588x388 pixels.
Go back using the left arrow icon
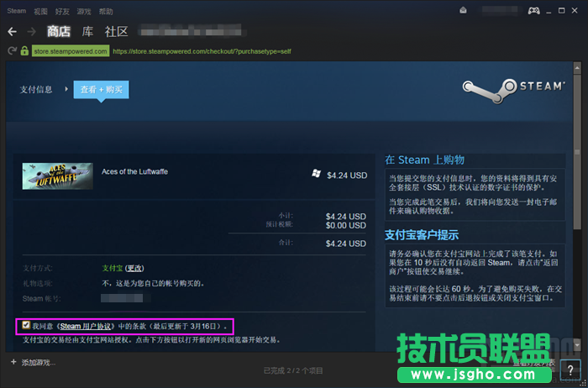[x=12, y=31]
